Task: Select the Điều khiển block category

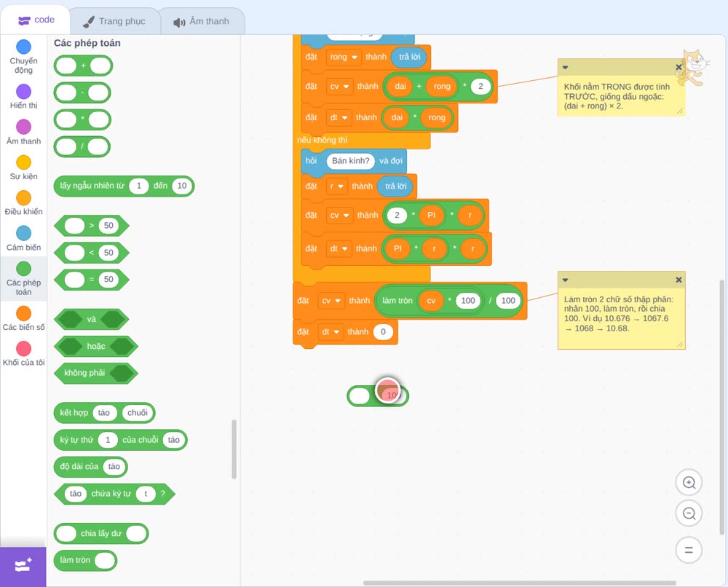Action: pyautogui.click(x=24, y=203)
